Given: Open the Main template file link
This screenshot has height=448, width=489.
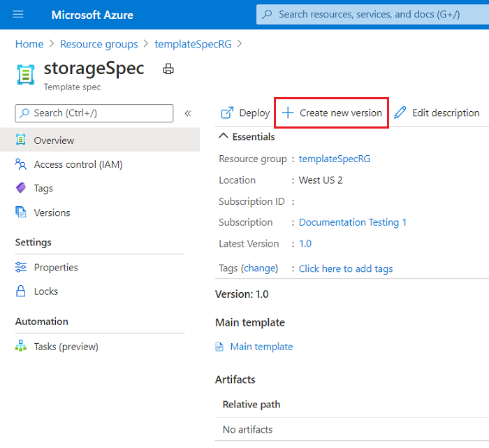Looking at the screenshot, I should pyautogui.click(x=261, y=347).
